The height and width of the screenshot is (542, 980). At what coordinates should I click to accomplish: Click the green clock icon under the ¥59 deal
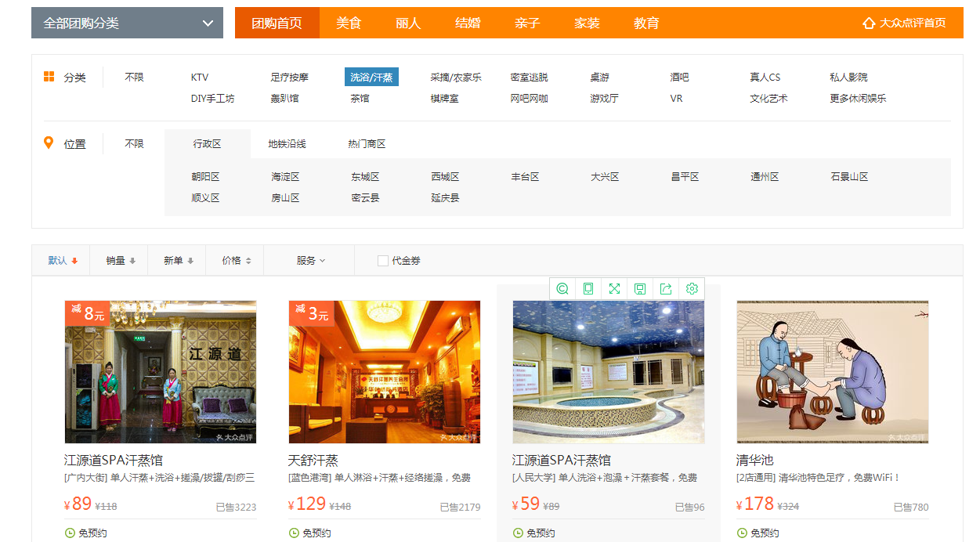pyautogui.click(x=518, y=533)
